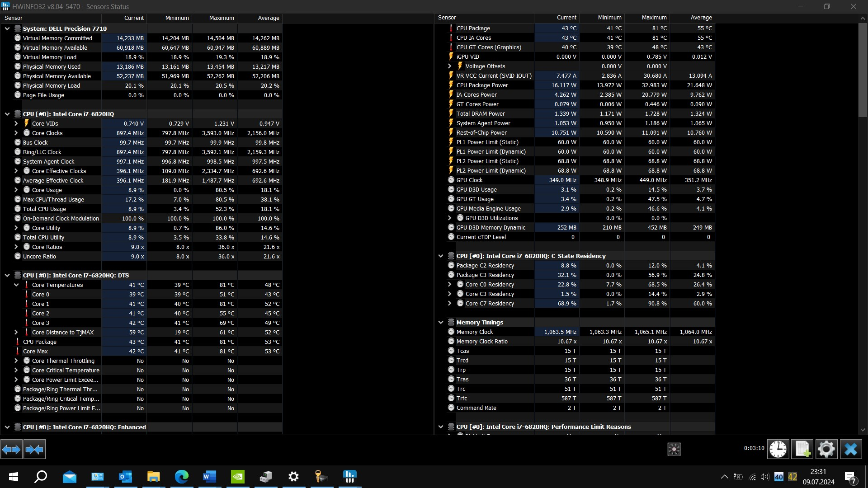Collapse the Core Temperatures list
Viewport: 868px width, 488px height.
[16, 285]
